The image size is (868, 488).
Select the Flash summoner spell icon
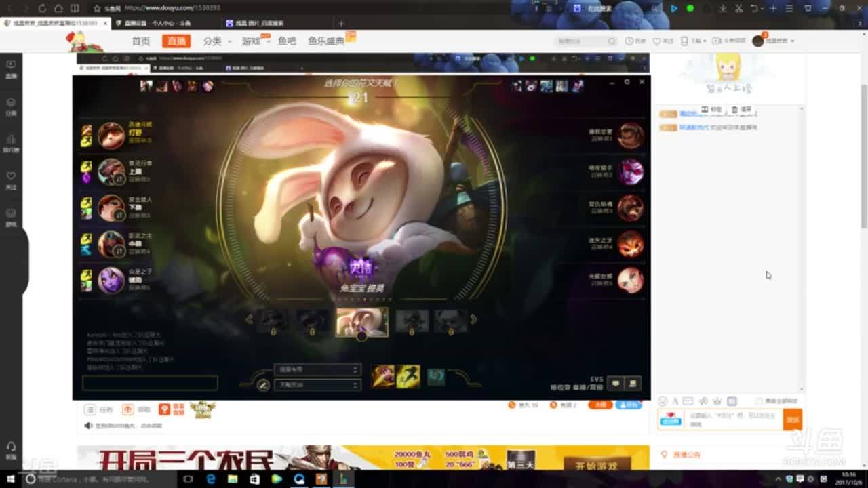pyautogui.click(x=408, y=376)
